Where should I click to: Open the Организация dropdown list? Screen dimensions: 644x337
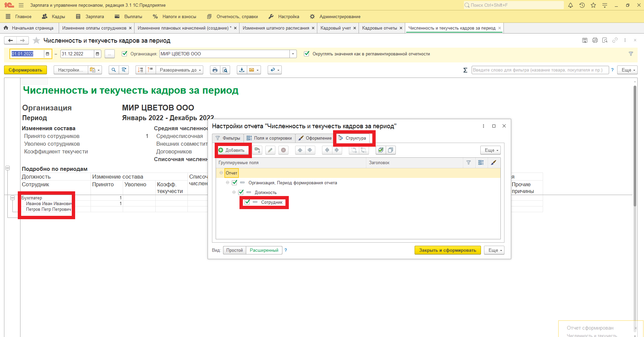pos(293,54)
